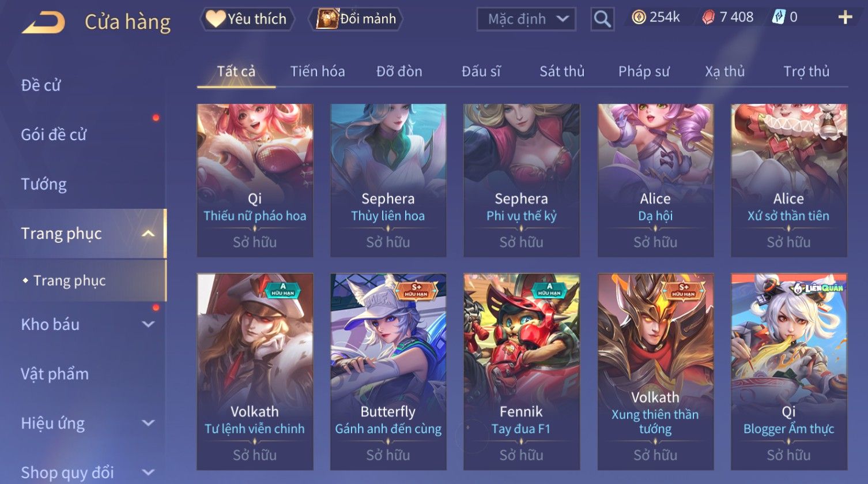This screenshot has width=868, height=484.
Task: Click the heart icon in Yêu thích
Action: click(x=216, y=19)
